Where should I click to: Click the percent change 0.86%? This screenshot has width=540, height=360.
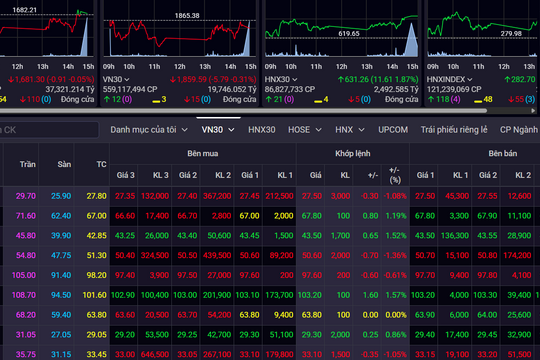tap(396, 335)
